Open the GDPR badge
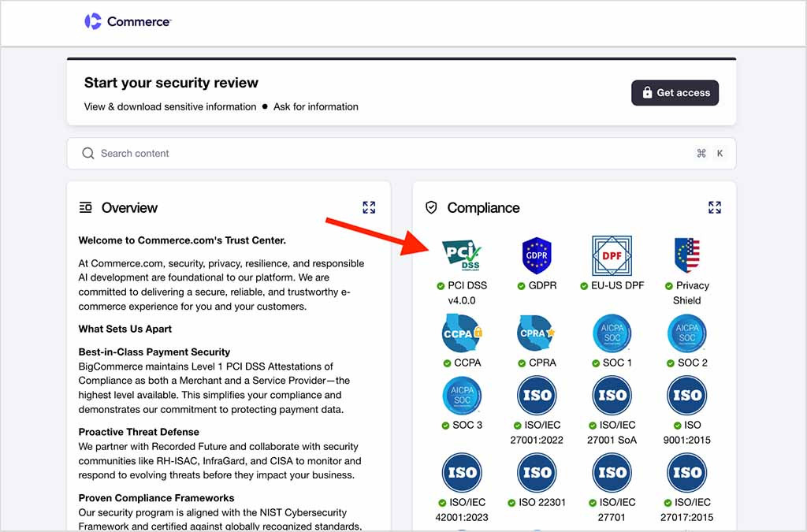 (537, 255)
